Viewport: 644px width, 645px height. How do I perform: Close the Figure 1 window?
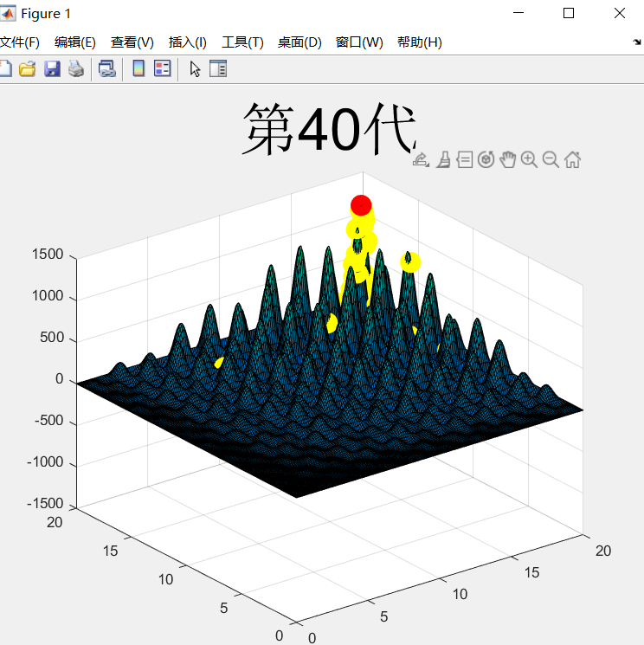619,13
